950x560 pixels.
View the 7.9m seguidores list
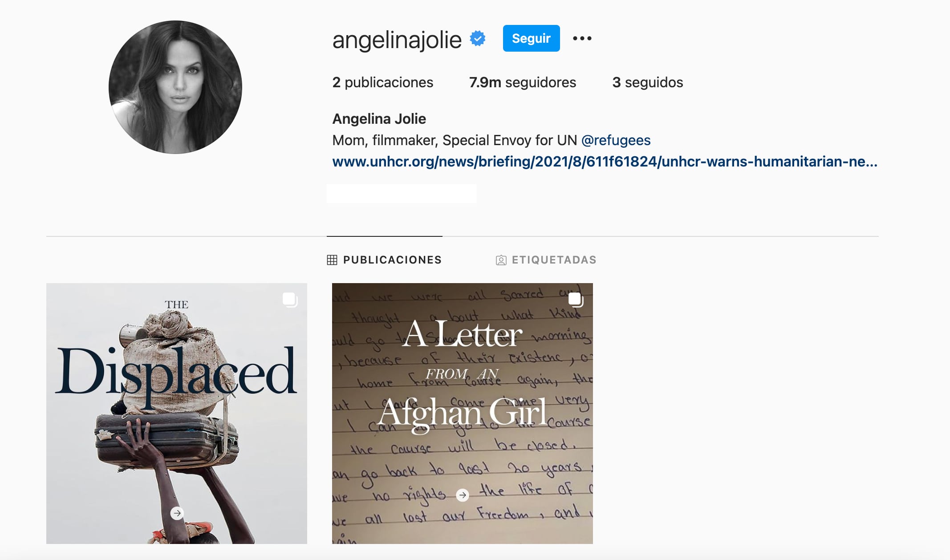click(x=522, y=82)
